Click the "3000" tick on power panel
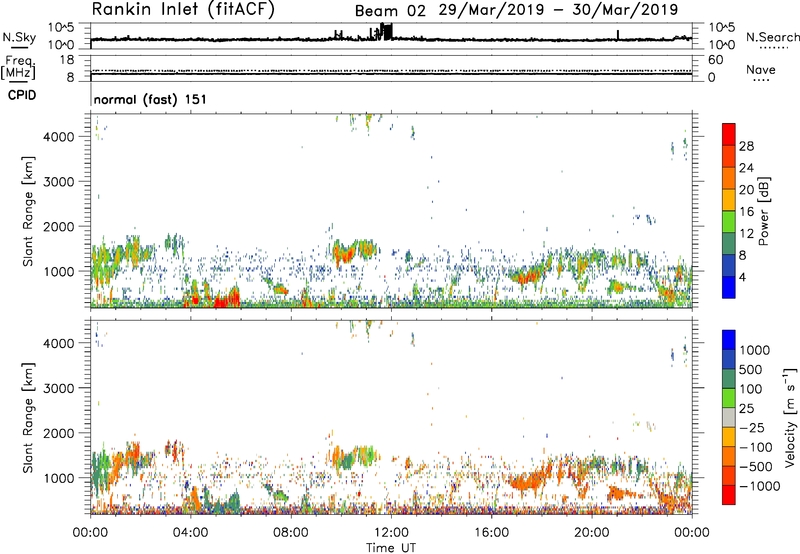800x554 pixels. [x=59, y=182]
